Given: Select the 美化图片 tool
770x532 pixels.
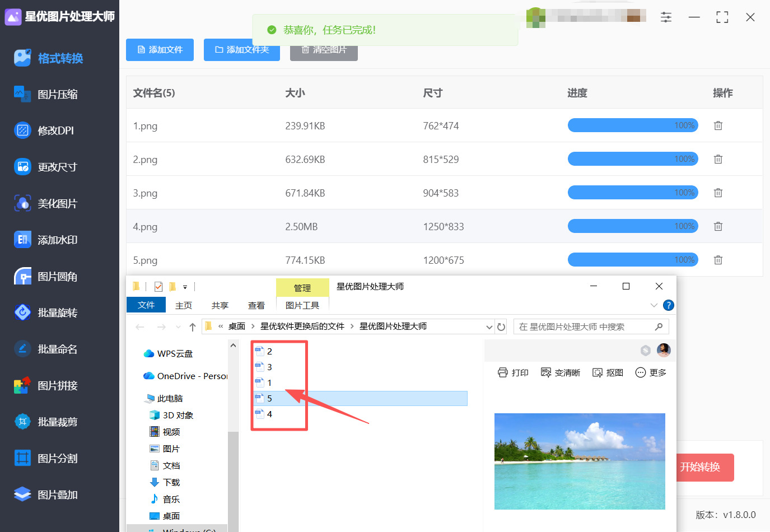Looking at the screenshot, I should tap(46, 203).
